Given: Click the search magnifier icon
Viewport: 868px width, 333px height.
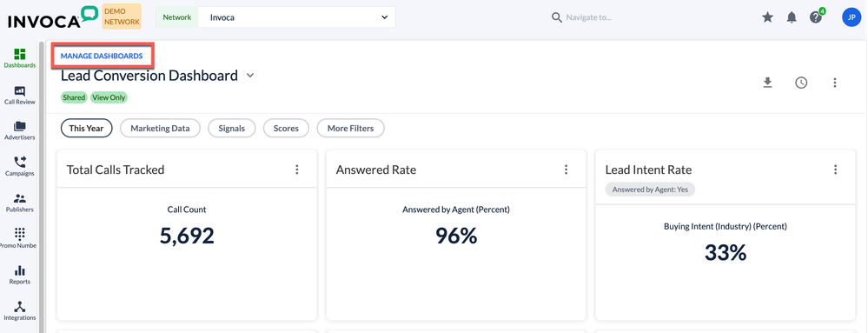Looking at the screenshot, I should 557,17.
